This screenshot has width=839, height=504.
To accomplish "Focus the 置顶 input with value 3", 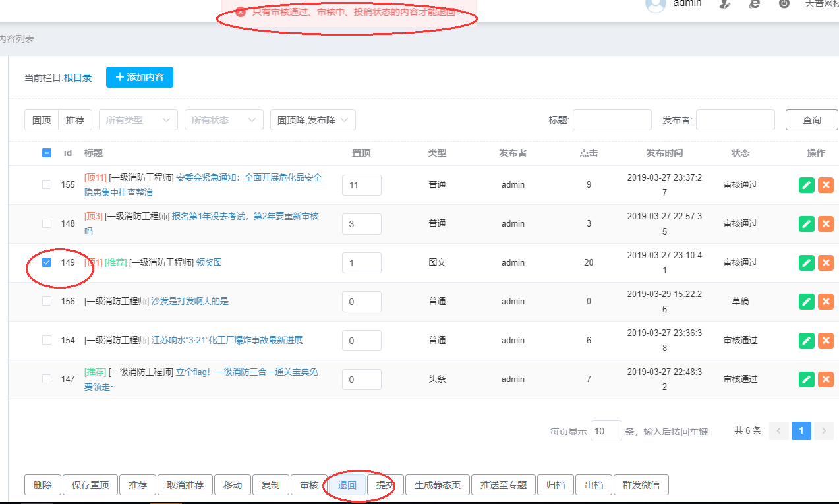I will pos(362,224).
